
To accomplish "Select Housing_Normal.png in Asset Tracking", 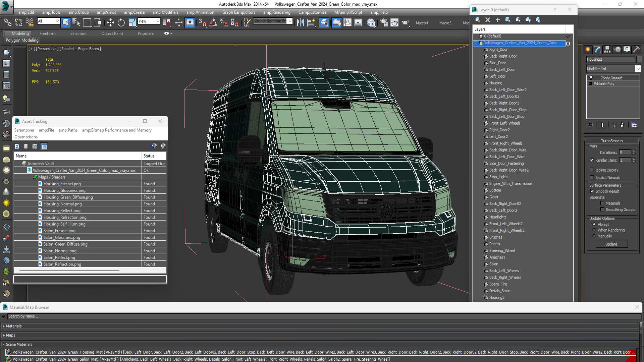I will [x=62, y=204].
